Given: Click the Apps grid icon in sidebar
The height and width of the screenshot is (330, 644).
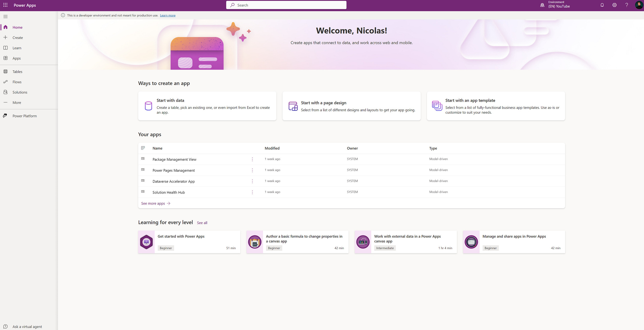Looking at the screenshot, I should [5, 58].
